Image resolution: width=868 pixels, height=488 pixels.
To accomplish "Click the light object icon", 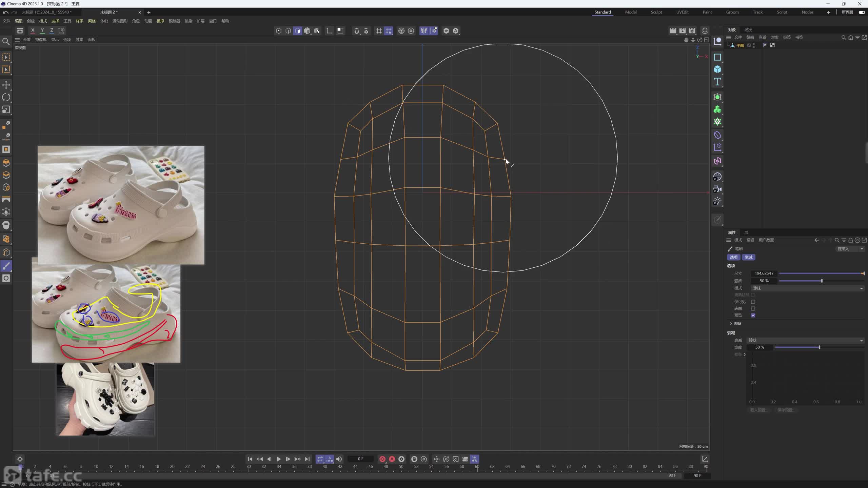I will (x=717, y=201).
